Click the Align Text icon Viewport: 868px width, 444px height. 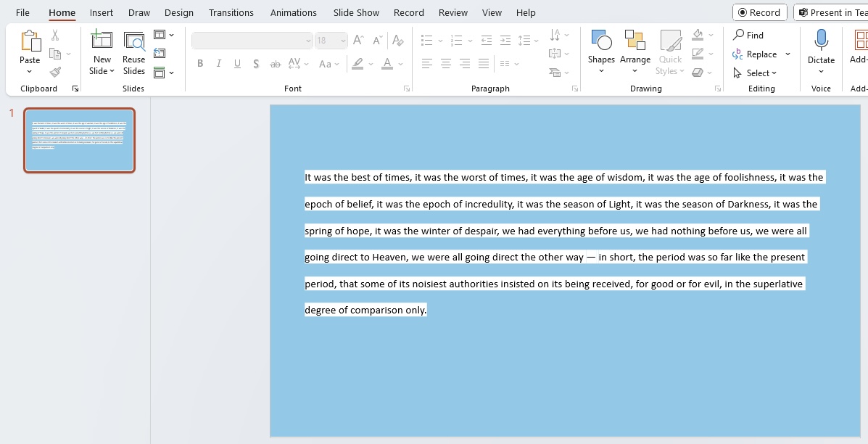tap(555, 53)
